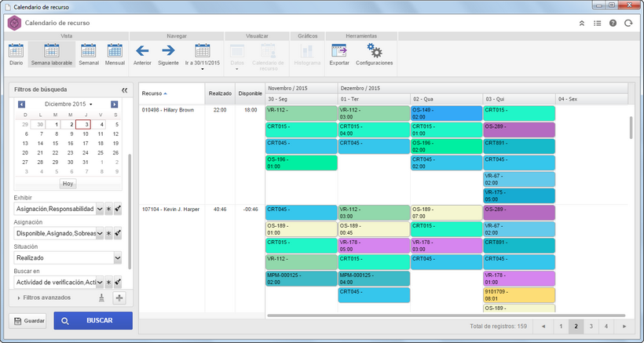Go to page 3 of results

tap(591, 327)
